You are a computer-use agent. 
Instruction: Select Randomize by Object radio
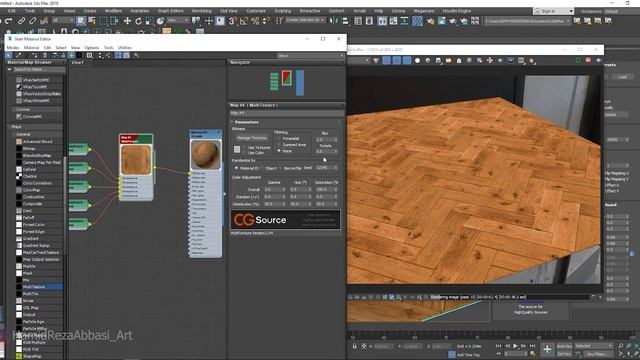pos(262,168)
